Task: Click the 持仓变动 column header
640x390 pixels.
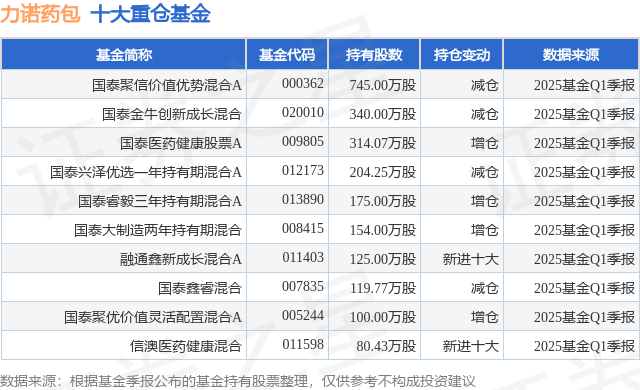Action: click(462, 54)
